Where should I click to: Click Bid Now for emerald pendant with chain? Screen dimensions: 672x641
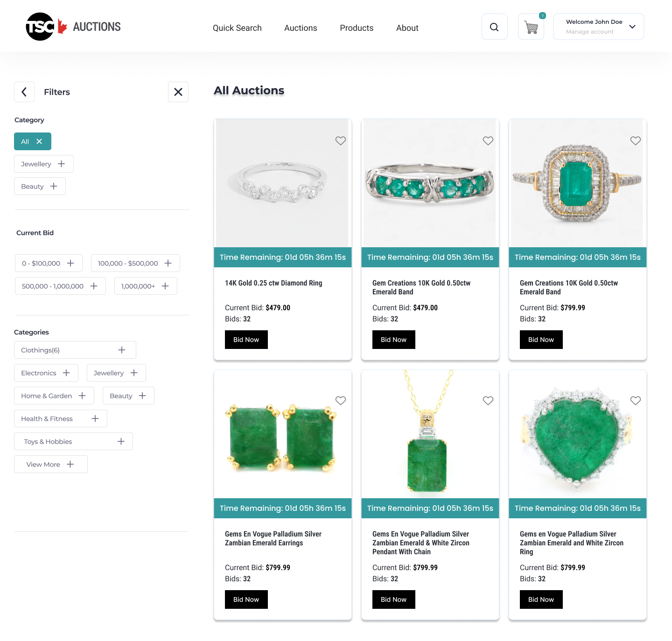[x=394, y=599]
